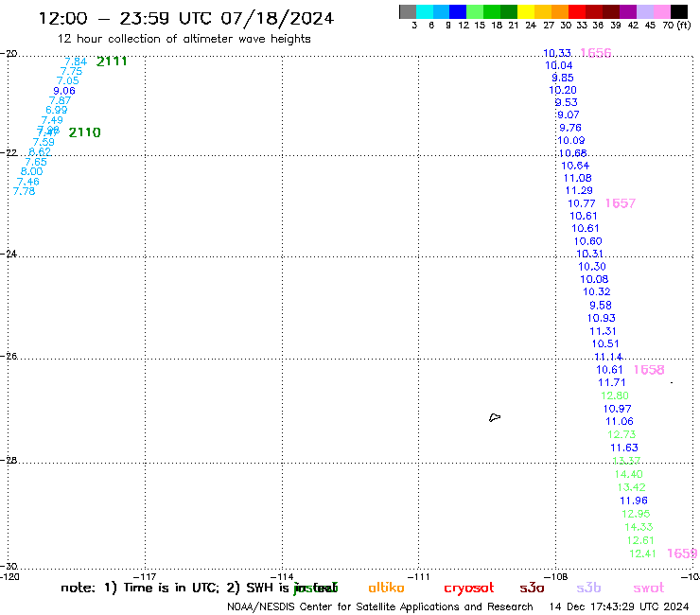Screen dimensions: 700x615
Task: Pick the black swatch at the legend's end
Action: [679, 11]
